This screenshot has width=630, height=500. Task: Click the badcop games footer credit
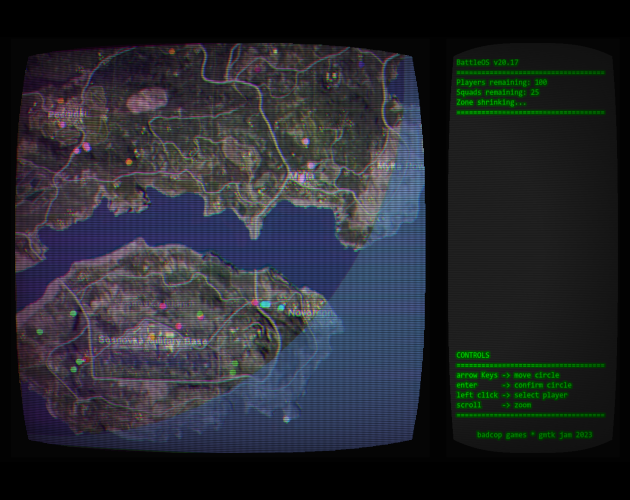pyautogui.click(x=534, y=434)
